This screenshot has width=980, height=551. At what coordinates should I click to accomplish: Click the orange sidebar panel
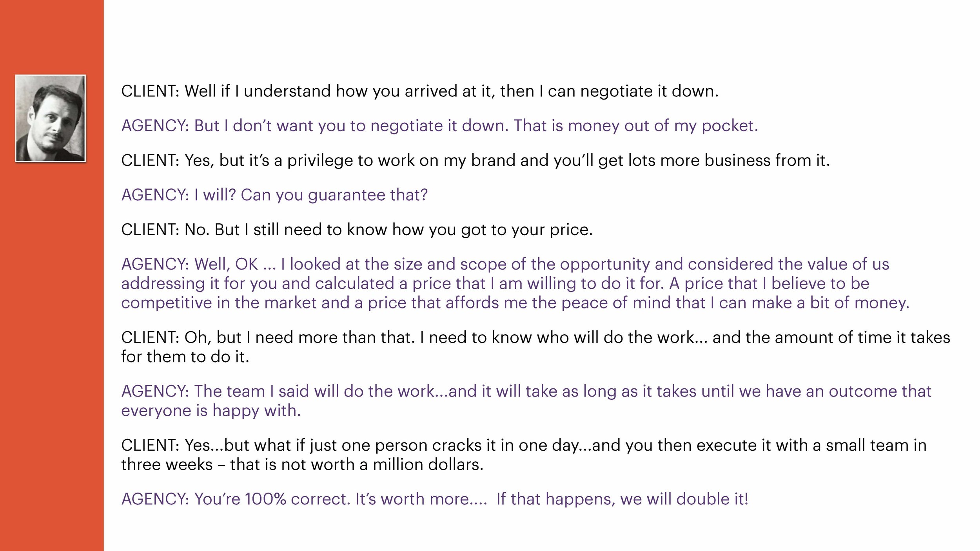(x=52, y=275)
